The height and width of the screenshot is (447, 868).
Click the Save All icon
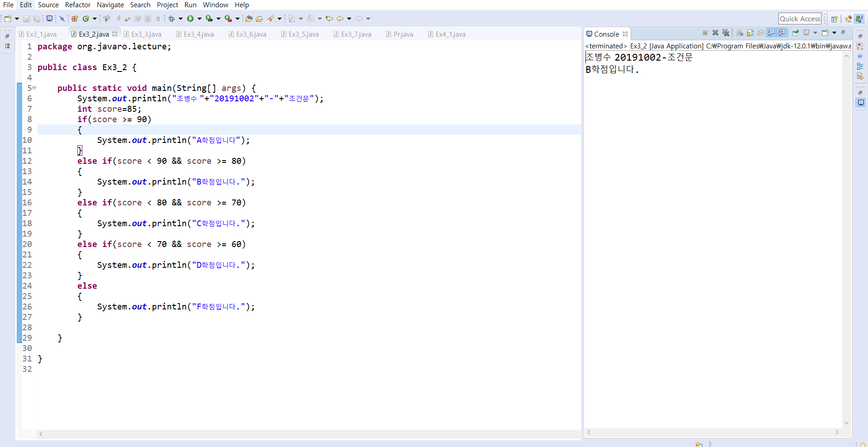coord(37,19)
